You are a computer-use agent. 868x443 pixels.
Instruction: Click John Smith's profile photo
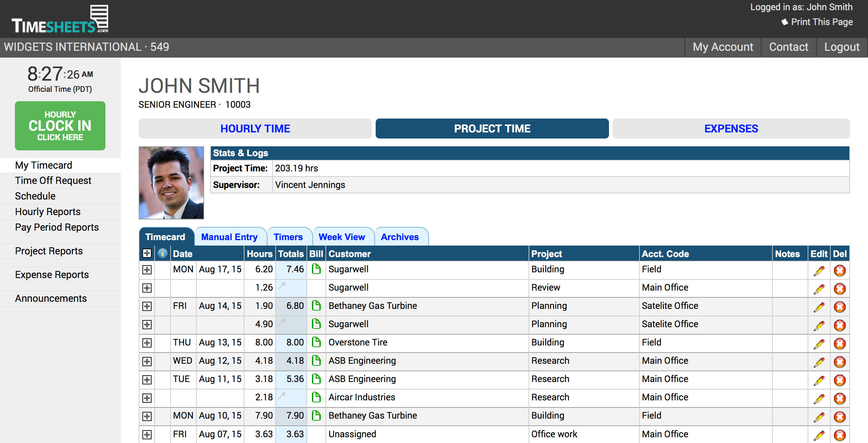(171, 183)
